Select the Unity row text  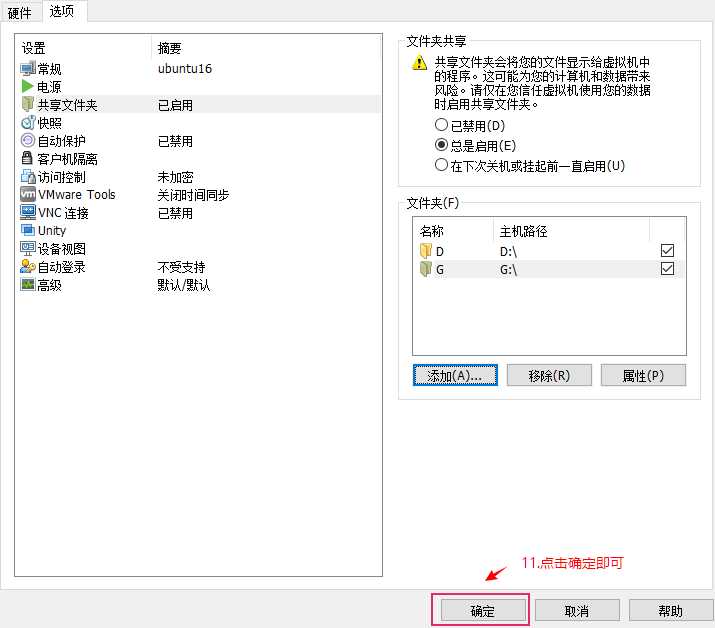tap(52, 231)
